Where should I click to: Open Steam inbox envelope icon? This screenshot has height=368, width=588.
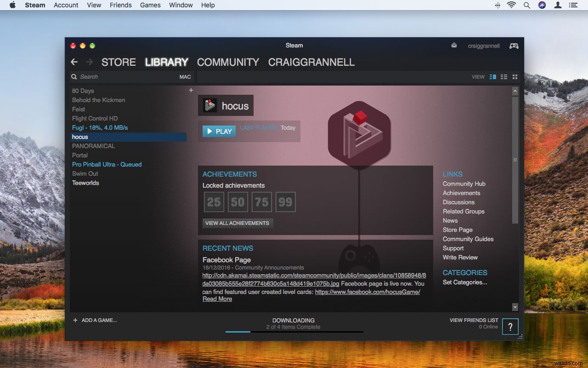coord(454,45)
